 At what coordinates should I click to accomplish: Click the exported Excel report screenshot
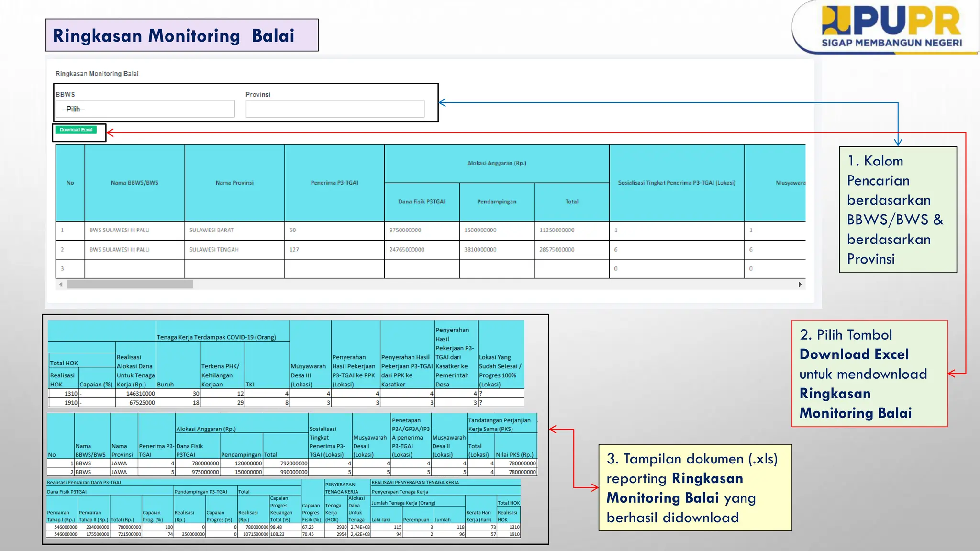click(x=295, y=430)
